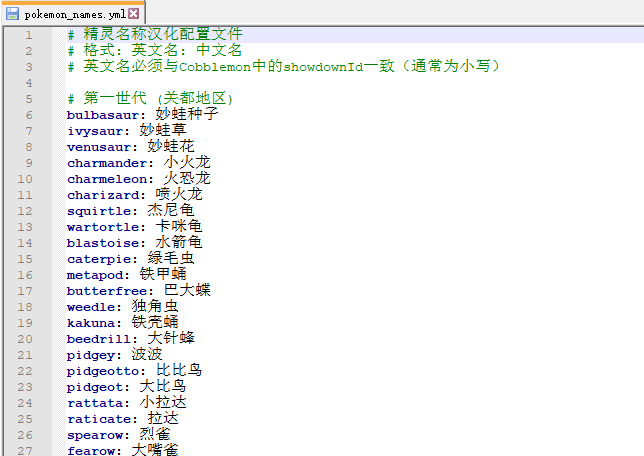
Task: Click the value '大针蜂'
Action: point(171,339)
